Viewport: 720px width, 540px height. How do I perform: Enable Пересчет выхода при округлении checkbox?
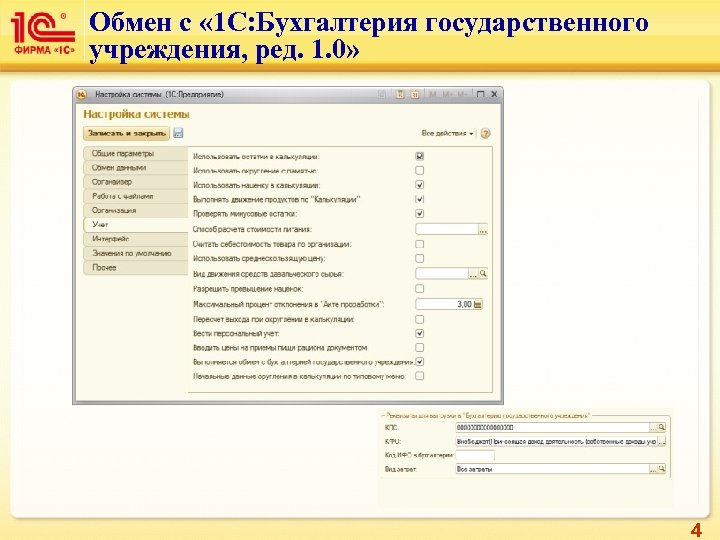(420, 319)
